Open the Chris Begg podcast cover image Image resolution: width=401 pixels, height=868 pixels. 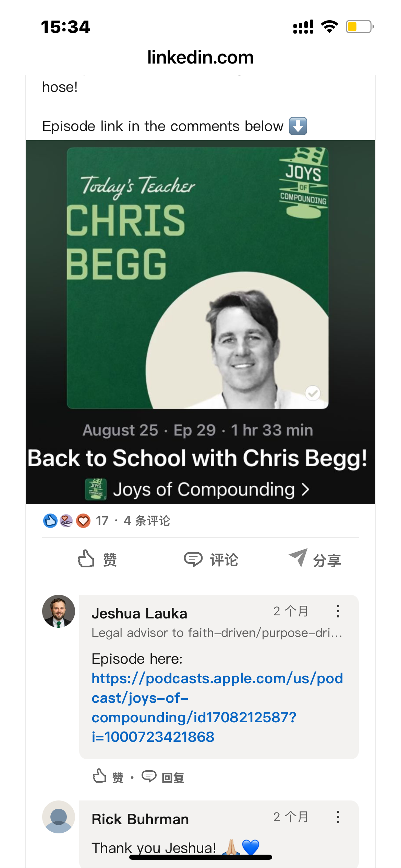tap(198, 278)
